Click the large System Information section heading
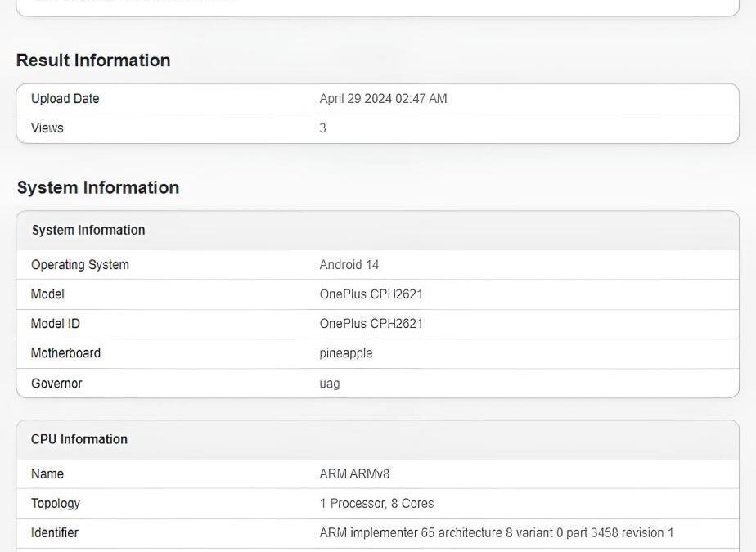 click(x=97, y=187)
